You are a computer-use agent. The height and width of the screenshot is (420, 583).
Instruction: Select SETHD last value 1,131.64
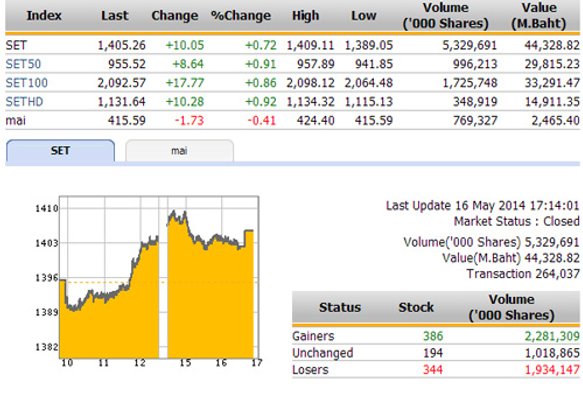122,101
